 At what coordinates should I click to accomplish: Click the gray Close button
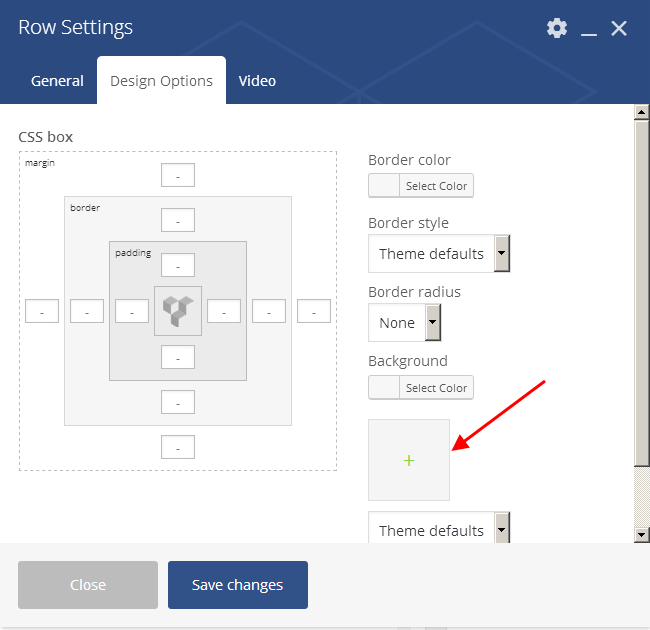coord(88,585)
